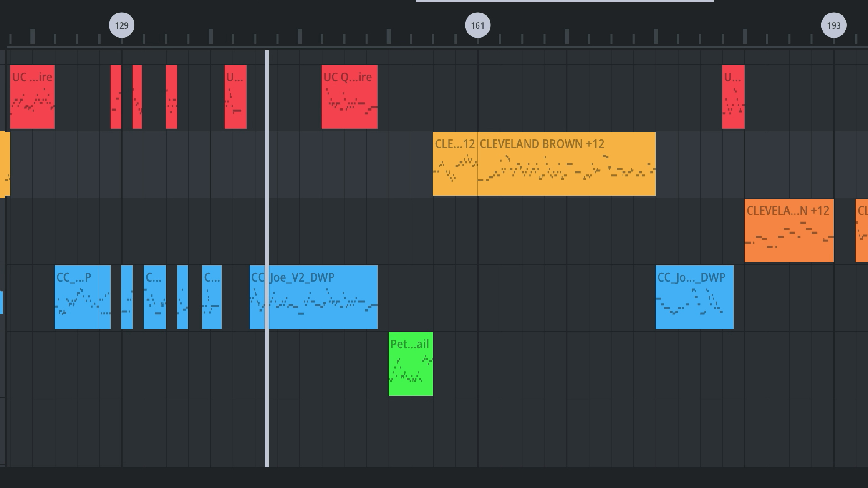Select the green "Pet...ail" clip
Screen dimensions: 868x488
[x=411, y=364]
